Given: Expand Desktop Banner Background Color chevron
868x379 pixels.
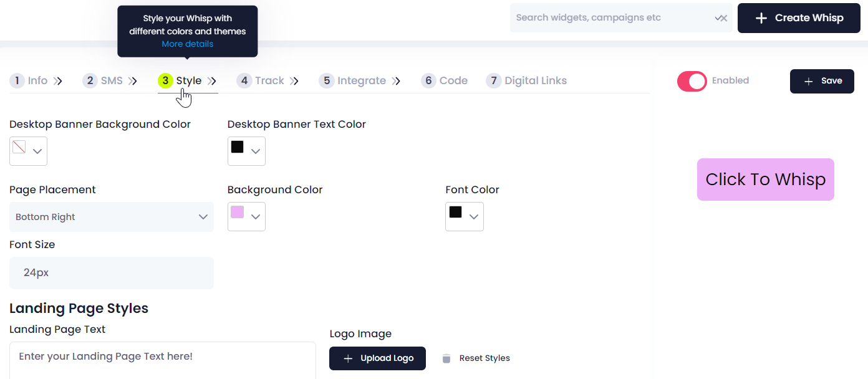Looking at the screenshot, I should point(37,151).
